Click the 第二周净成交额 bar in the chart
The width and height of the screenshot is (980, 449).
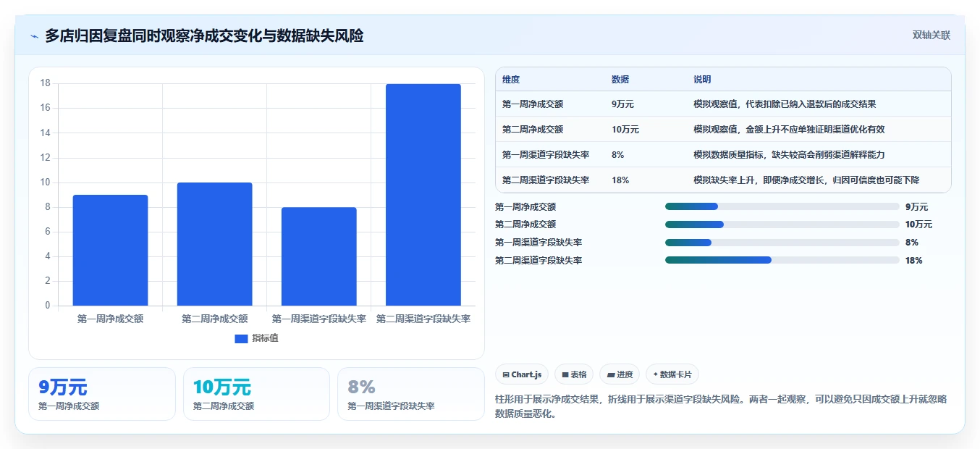(x=214, y=244)
